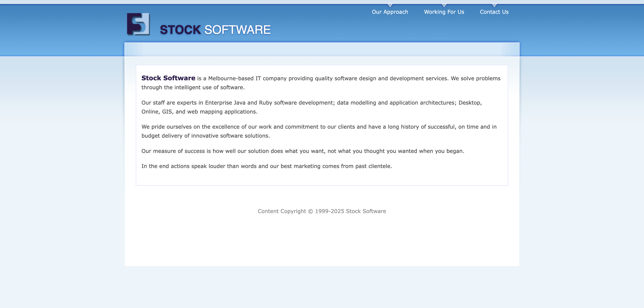Screen dimensions: 644x308
Task: Click the 'Melbourne-based' word in first paragraph
Action: 231,78
